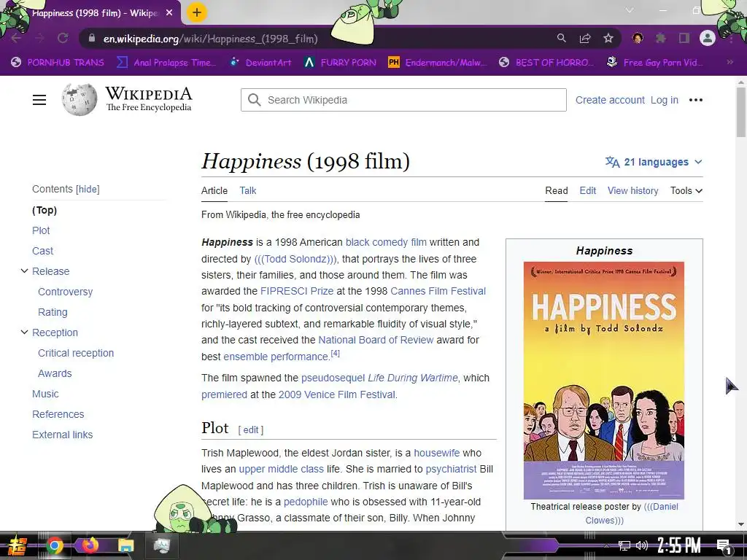Go to References in contents
The height and width of the screenshot is (560, 747).
58,415
